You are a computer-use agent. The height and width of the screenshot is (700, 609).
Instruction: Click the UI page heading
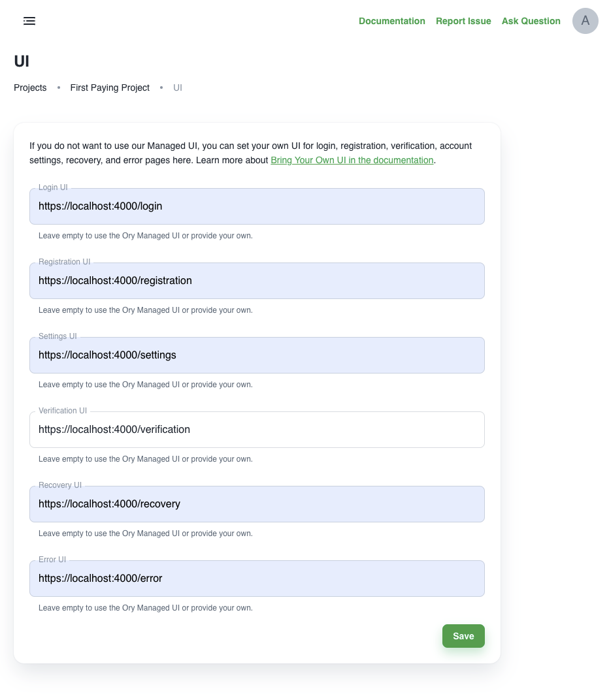22,61
